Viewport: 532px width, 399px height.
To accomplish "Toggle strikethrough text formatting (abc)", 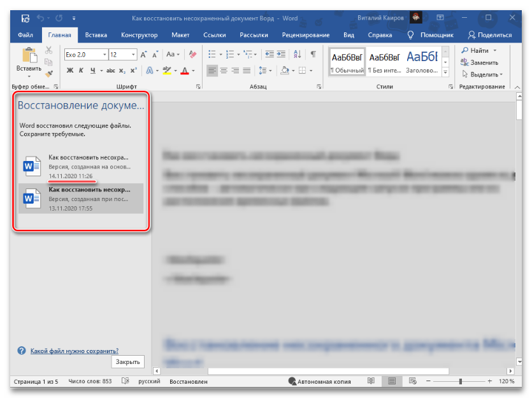I will click(110, 70).
